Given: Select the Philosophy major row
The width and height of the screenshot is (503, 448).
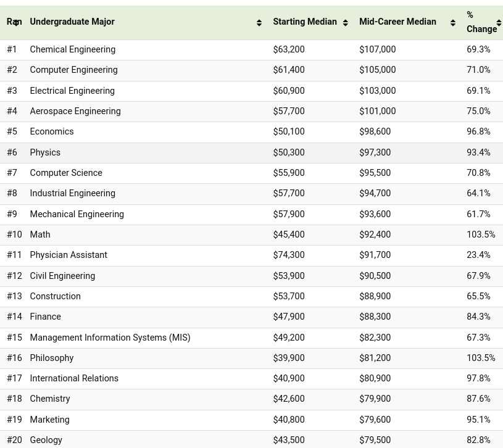Looking at the screenshot, I should [252, 358].
